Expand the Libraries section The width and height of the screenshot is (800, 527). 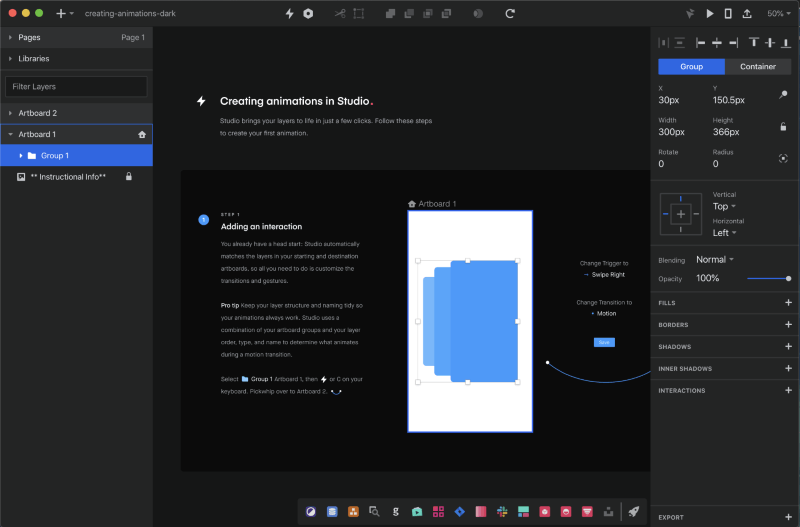[x=10, y=59]
